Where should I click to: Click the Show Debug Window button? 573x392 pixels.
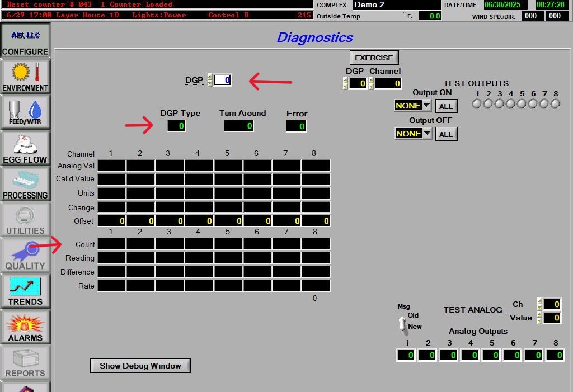click(140, 366)
